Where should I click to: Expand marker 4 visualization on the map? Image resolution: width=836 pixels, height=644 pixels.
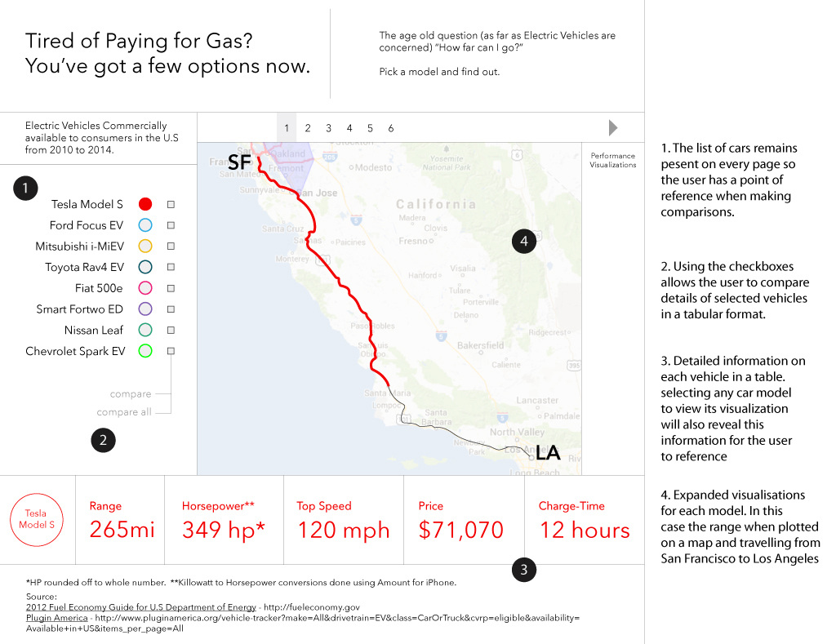tap(523, 241)
